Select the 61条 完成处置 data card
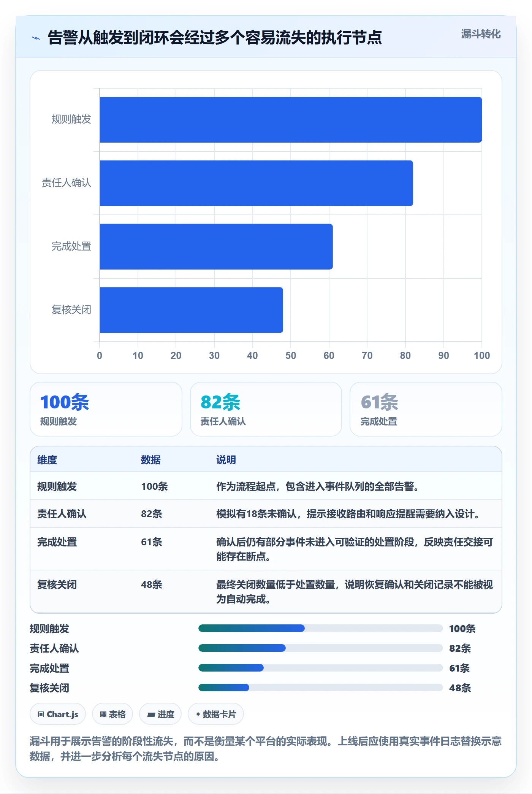Screen dimensions: 532x794 tap(426, 409)
